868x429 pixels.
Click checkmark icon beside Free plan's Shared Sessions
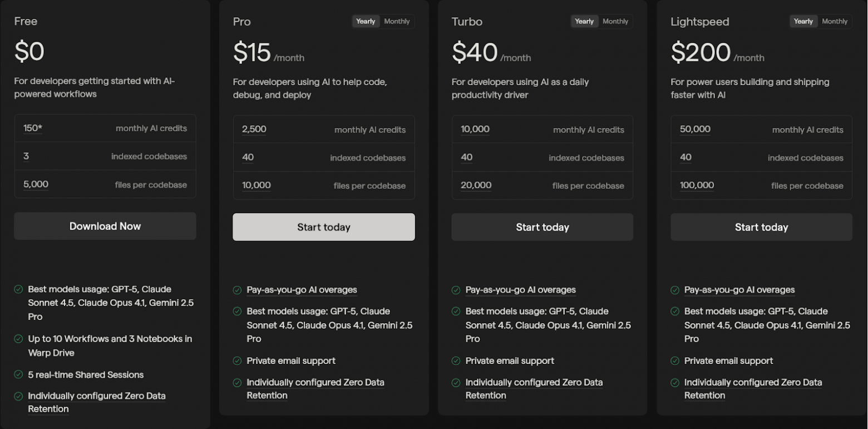pyautogui.click(x=18, y=375)
